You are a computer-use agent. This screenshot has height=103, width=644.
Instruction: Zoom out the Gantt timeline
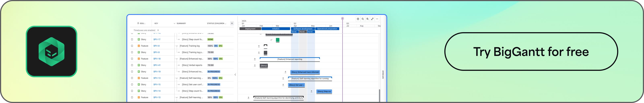pos(363,19)
